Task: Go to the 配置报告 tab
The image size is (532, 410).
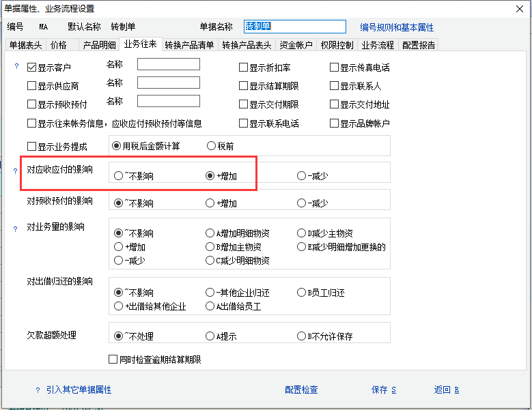Action: pyautogui.click(x=419, y=45)
